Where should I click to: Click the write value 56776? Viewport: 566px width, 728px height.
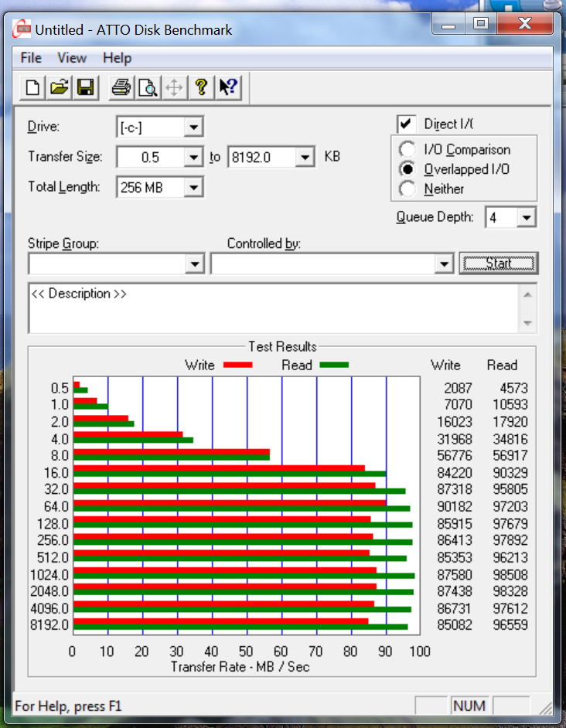(455, 455)
